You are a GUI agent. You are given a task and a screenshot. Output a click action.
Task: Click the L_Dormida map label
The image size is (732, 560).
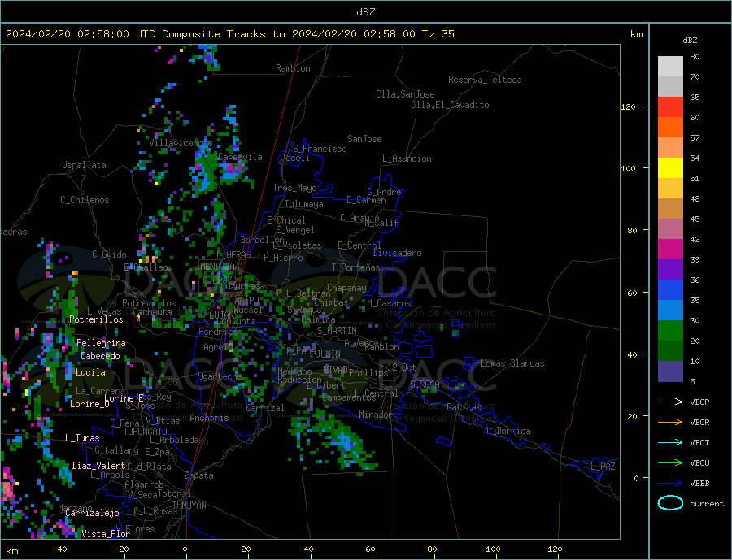pyautogui.click(x=508, y=431)
